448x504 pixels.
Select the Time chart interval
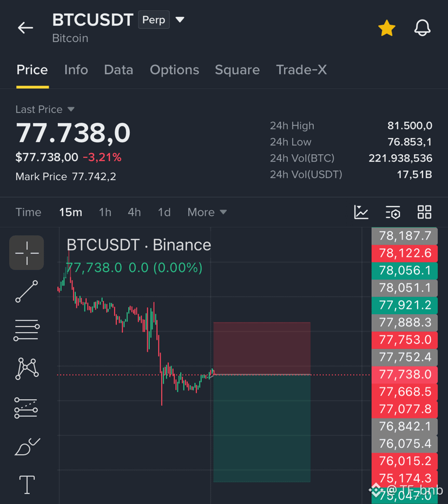pyautogui.click(x=28, y=212)
